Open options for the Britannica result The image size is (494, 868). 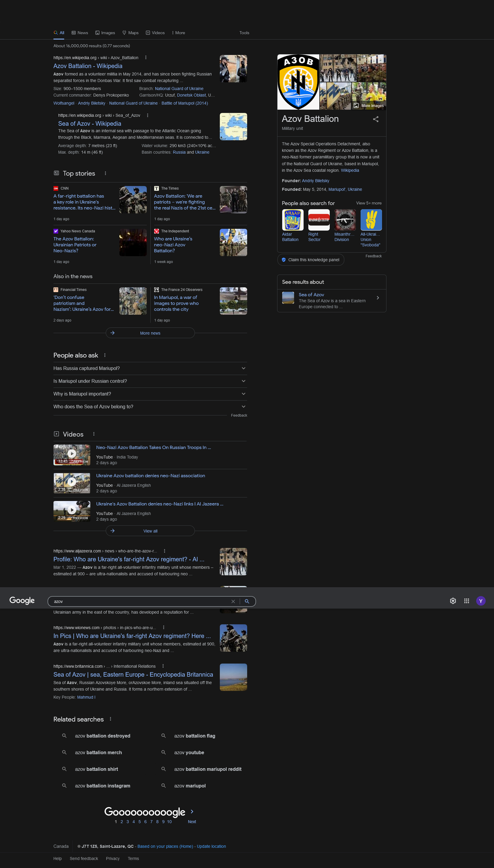(163, 666)
